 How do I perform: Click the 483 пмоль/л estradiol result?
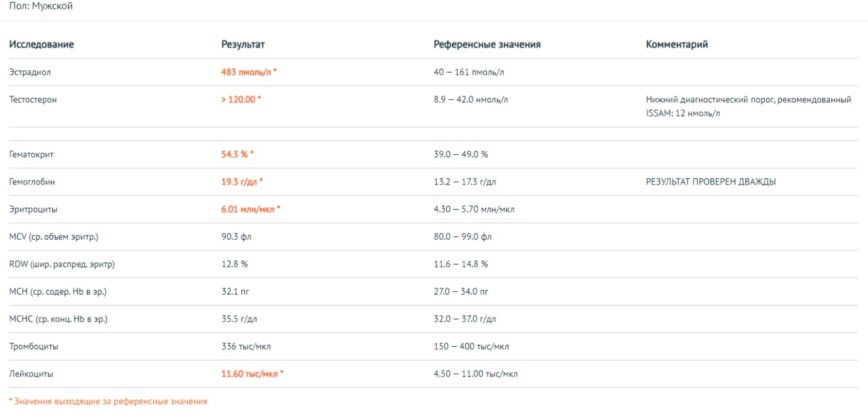pyautogui.click(x=248, y=72)
